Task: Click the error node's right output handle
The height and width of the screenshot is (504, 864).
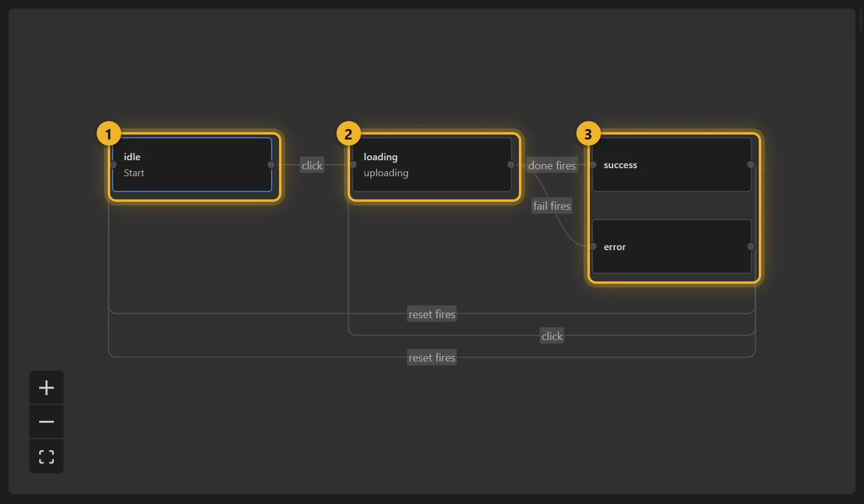Action: pyautogui.click(x=751, y=246)
